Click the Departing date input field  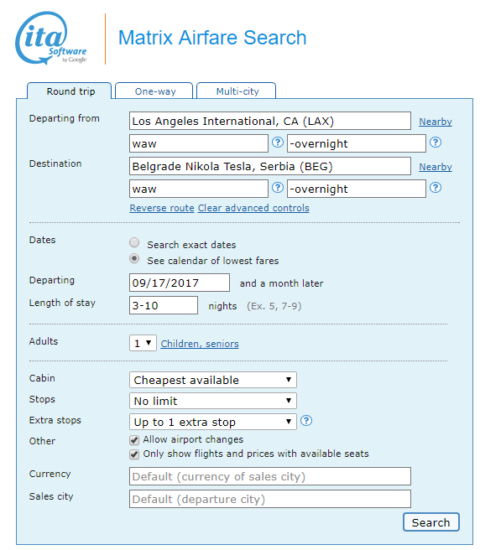click(x=179, y=283)
